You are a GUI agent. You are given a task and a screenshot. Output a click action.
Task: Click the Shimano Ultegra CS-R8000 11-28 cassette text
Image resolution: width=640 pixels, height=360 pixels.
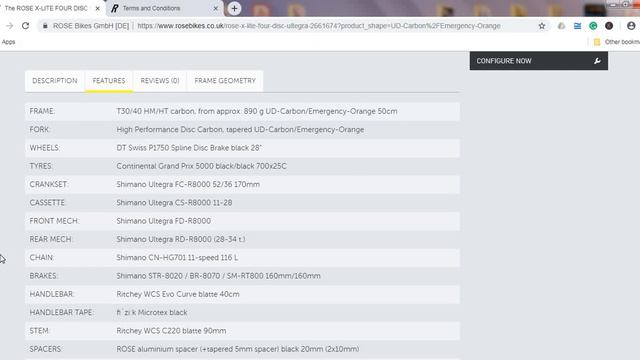[x=174, y=203]
